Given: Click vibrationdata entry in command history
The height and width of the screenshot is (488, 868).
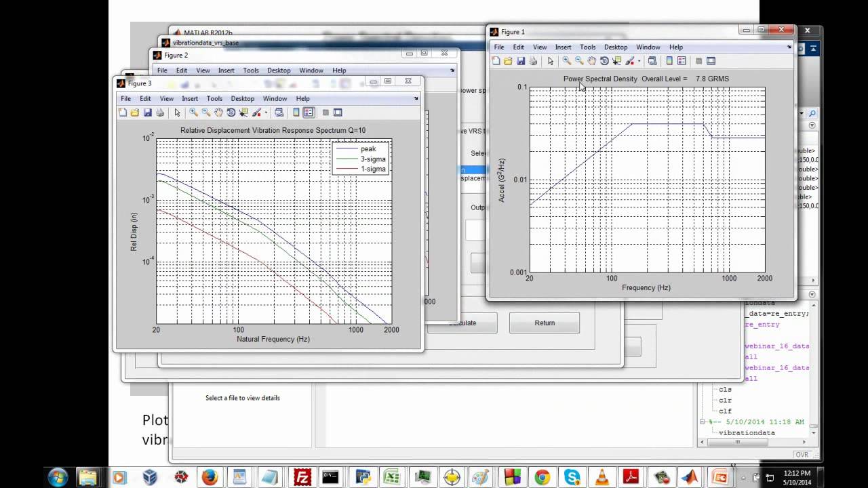Looking at the screenshot, I should (x=747, y=432).
